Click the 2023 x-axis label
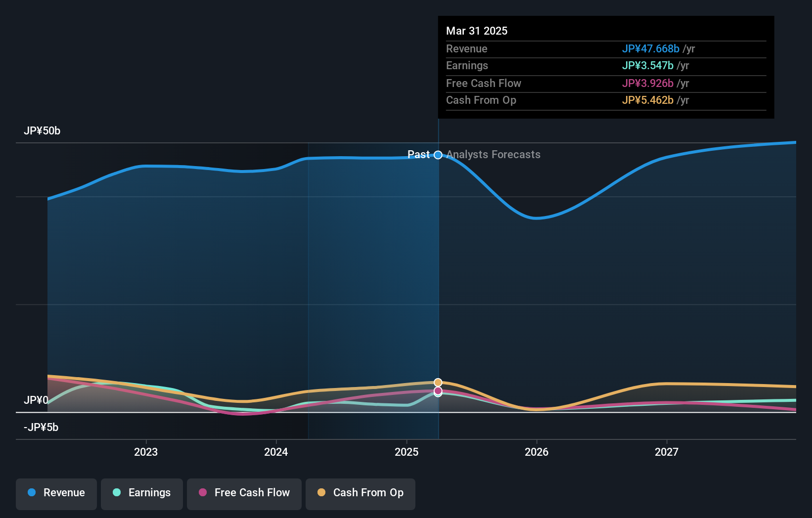 (x=146, y=452)
